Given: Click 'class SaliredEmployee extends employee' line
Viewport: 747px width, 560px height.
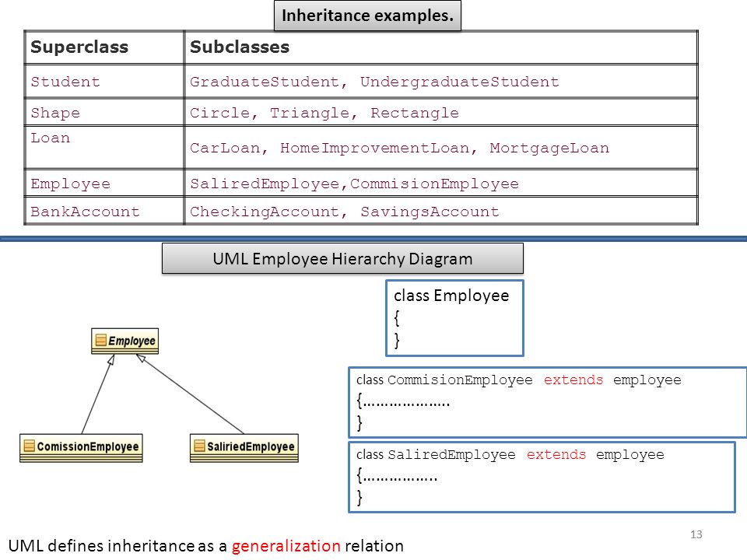Looking at the screenshot, I should (x=510, y=455).
